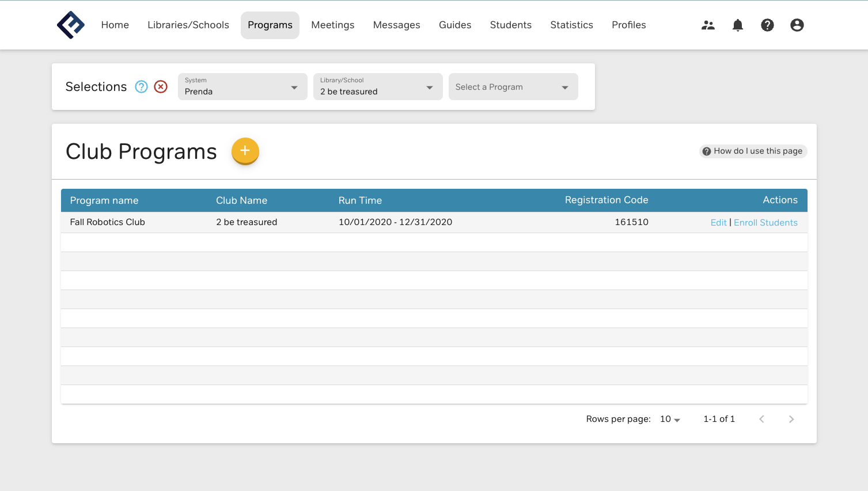
Task: Open the Profiles page
Action: point(629,25)
